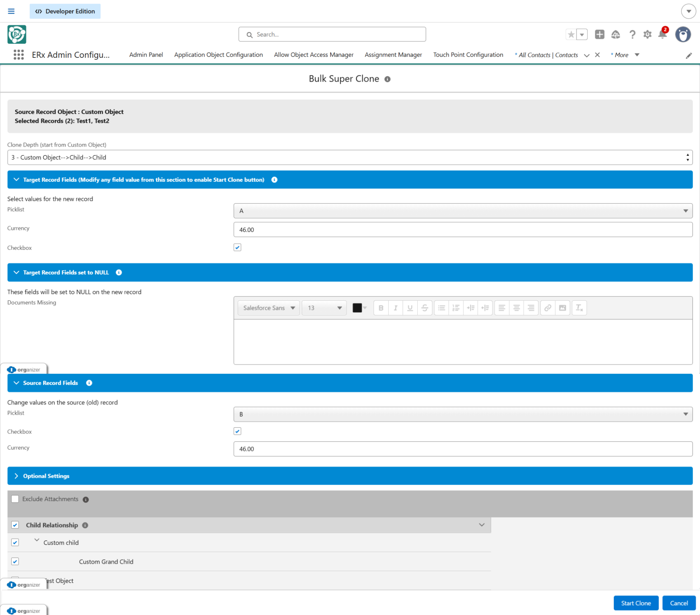Insert a hyperlink in the editor
This screenshot has width=700, height=615.
click(x=548, y=308)
